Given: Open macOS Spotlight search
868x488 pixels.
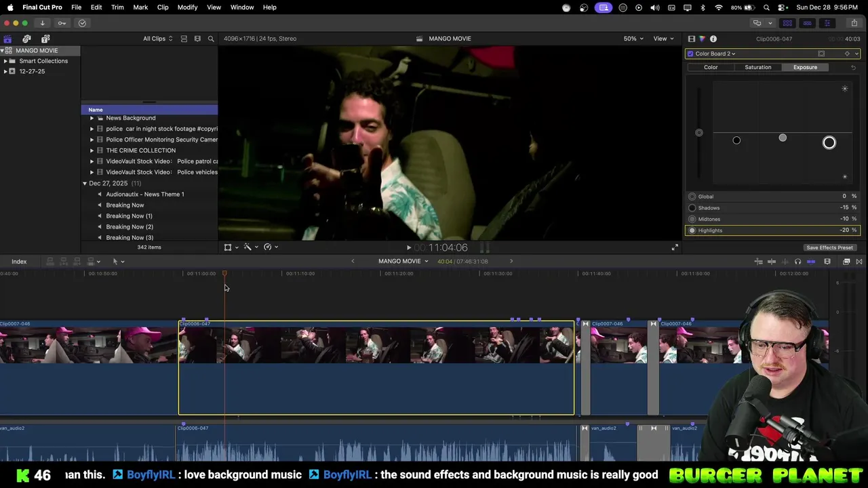Looking at the screenshot, I should coord(766,7).
